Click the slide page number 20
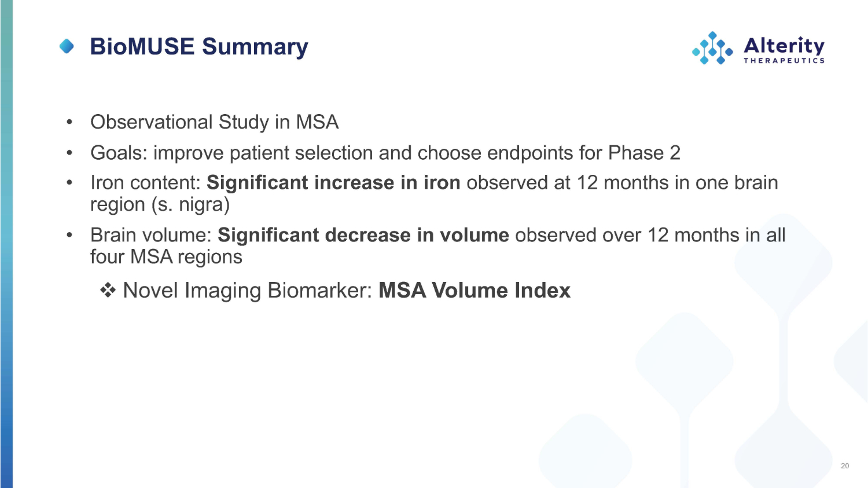Screen dimensions: 868x488 845,465
